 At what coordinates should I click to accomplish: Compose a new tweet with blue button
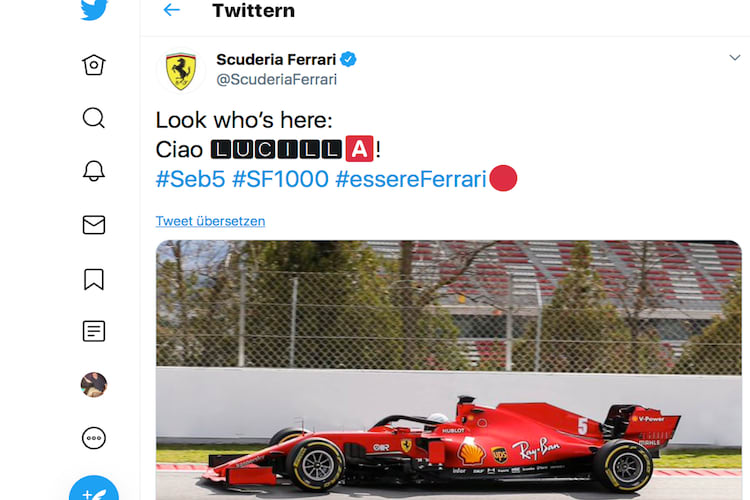click(94, 490)
